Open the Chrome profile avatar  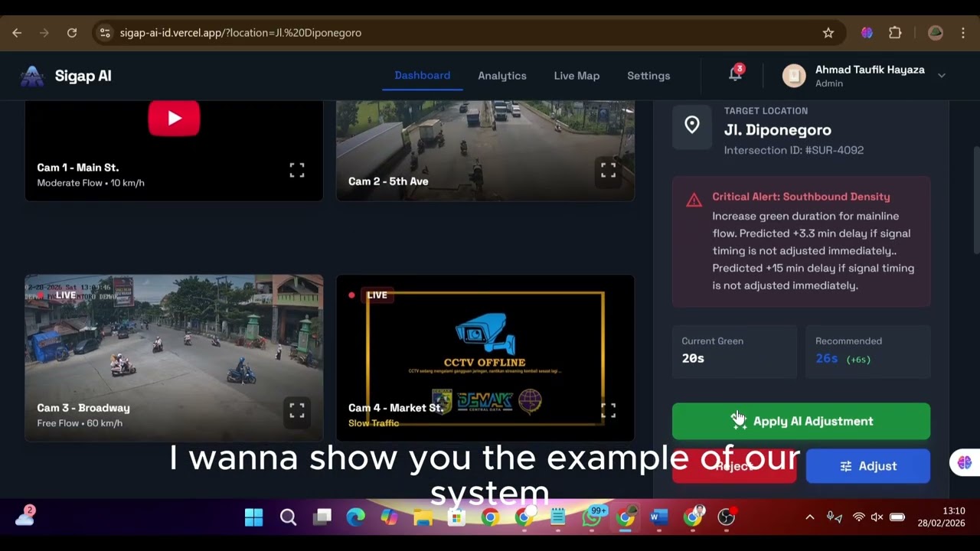tap(935, 33)
